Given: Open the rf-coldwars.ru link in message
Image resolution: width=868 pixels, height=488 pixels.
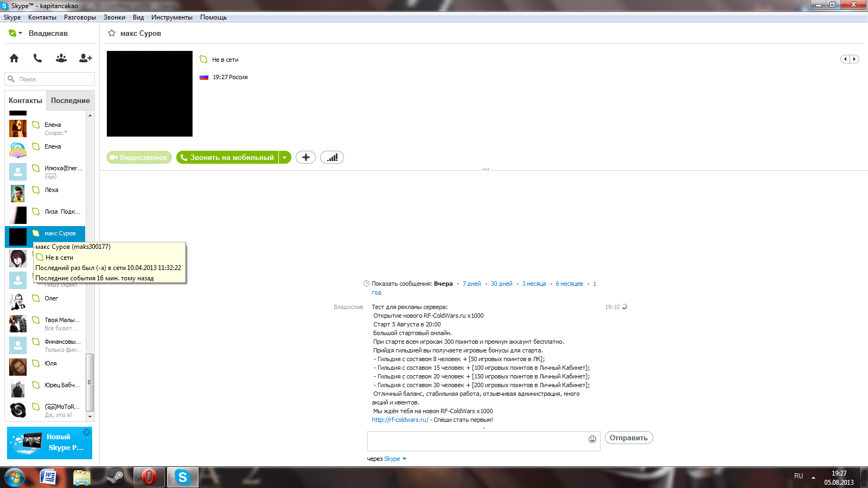Looking at the screenshot, I should click(400, 420).
